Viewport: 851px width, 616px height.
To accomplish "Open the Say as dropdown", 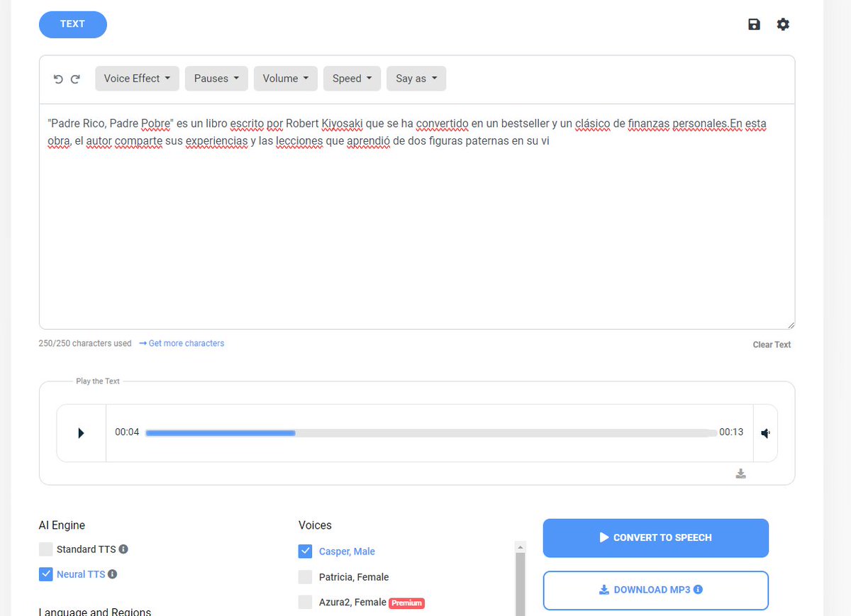I will [x=416, y=79].
